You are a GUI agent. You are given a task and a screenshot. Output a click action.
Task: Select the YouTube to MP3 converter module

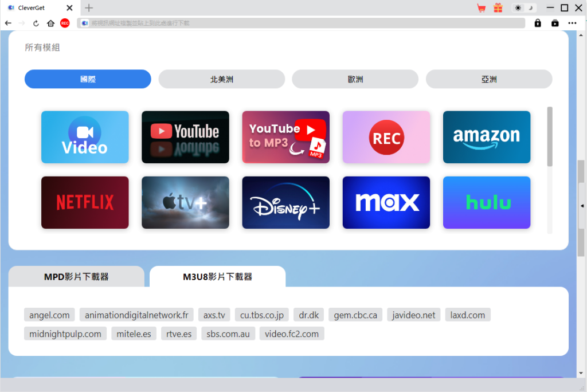coord(285,137)
